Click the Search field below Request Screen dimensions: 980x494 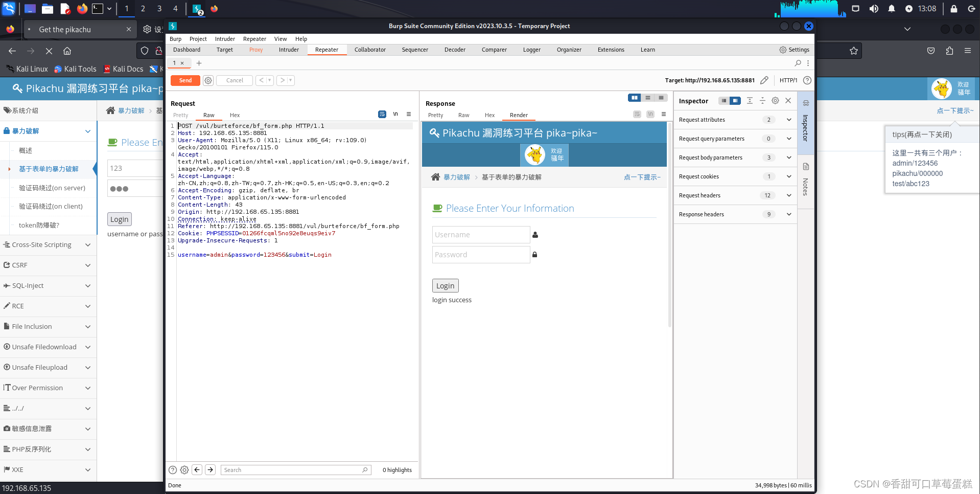point(296,470)
